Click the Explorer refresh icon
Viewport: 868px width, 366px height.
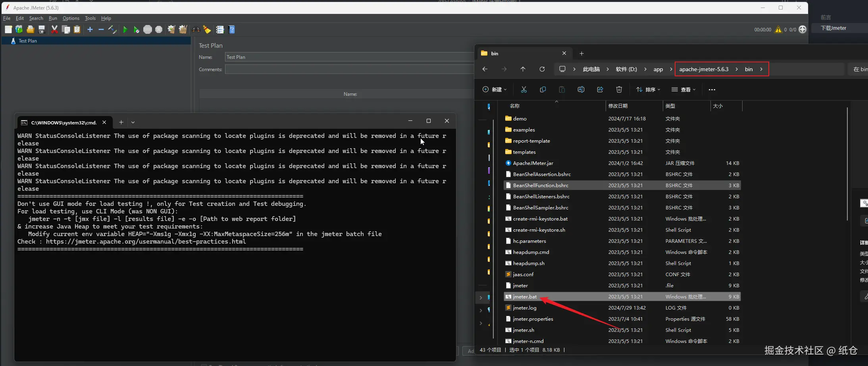point(542,69)
